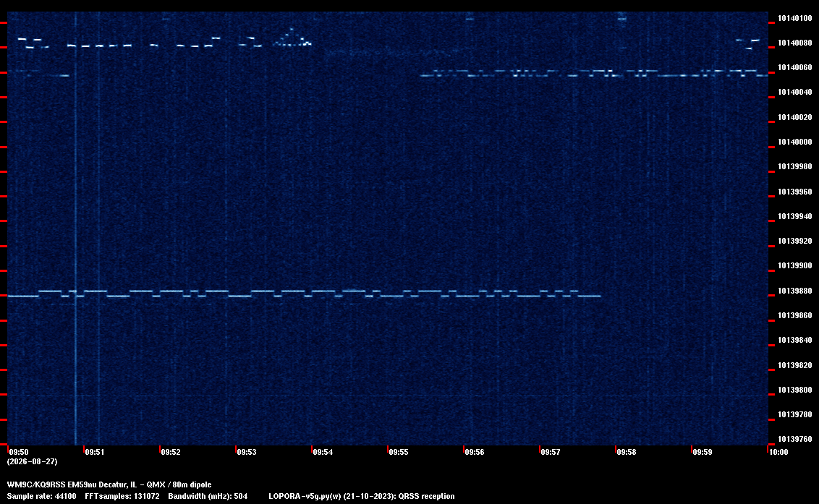Click the 09:52 time marker
The width and height of the screenshot is (819, 504).
(x=171, y=452)
